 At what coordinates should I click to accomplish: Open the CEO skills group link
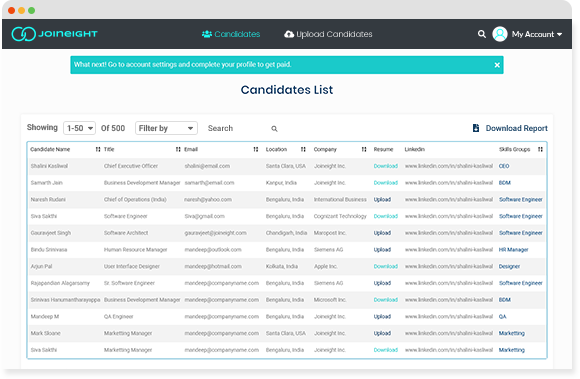pos(504,166)
